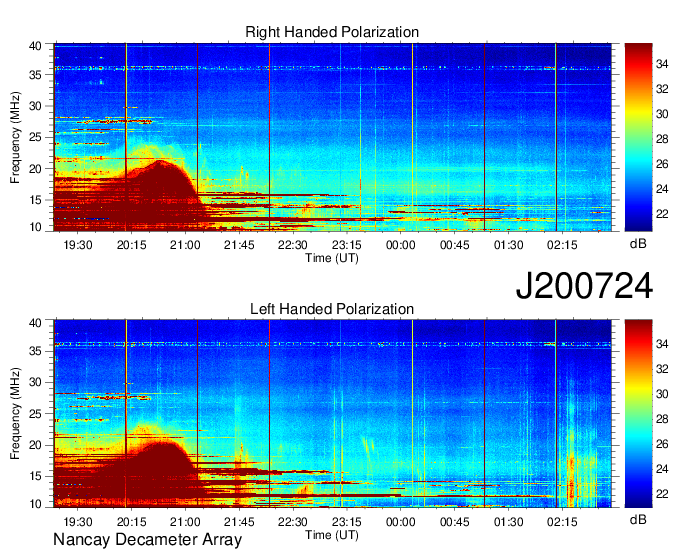
Task: Click the dB unit under the right-handed color bar
Action: [638, 244]
